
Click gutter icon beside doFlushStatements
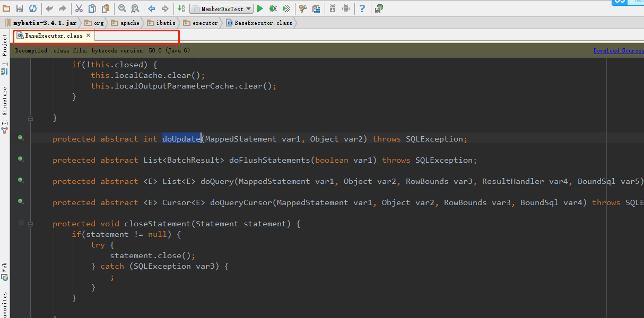21,159
